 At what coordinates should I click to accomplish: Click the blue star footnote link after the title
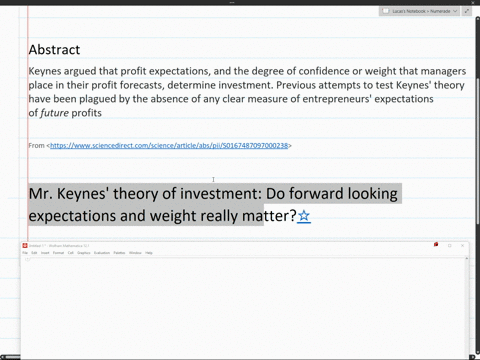(304, 216)
